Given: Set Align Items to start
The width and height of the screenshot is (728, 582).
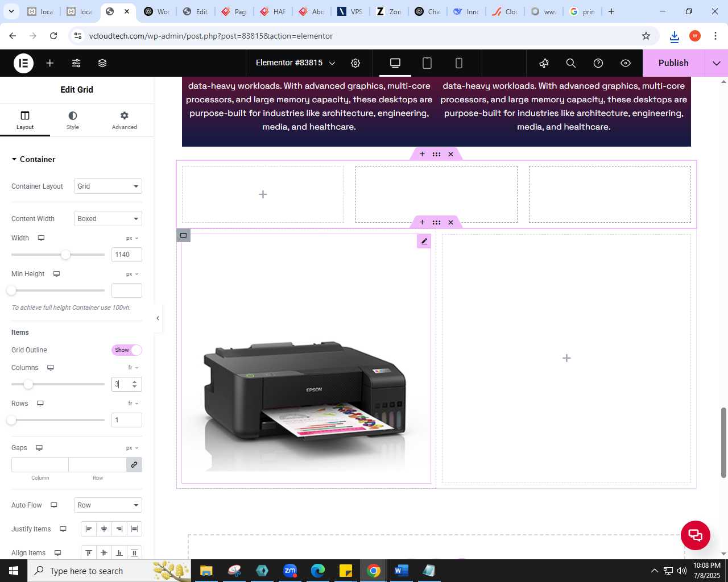Looking at the screenshot, I should pos(89,553).
